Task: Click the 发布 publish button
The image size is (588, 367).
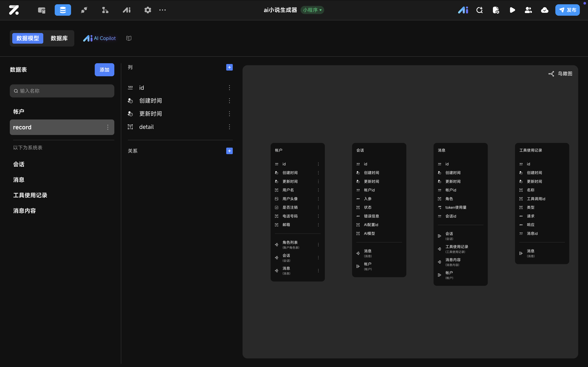Action: pyautogui.click(x=567, y=10)
